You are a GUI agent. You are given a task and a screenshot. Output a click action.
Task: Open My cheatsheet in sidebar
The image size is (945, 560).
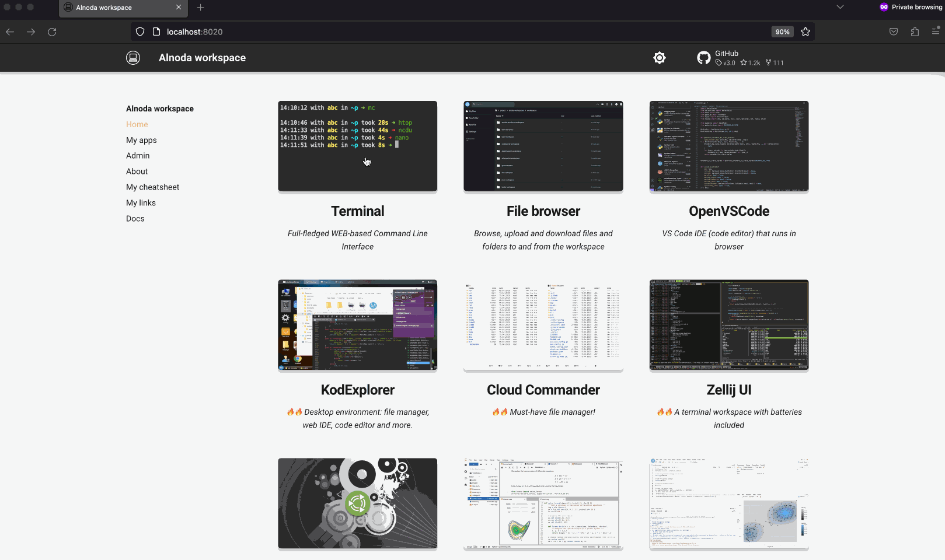[x=153, y=187]
